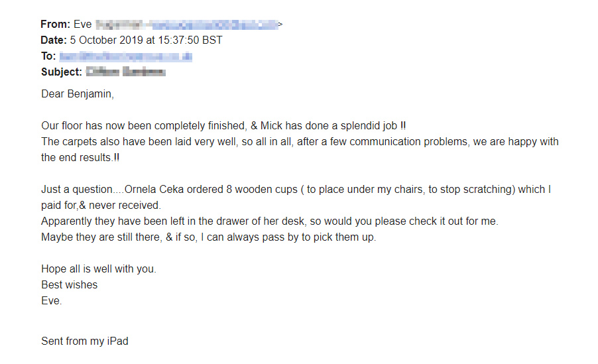Click the line beginning "The carpets also have"

click(x=300, y=141)
